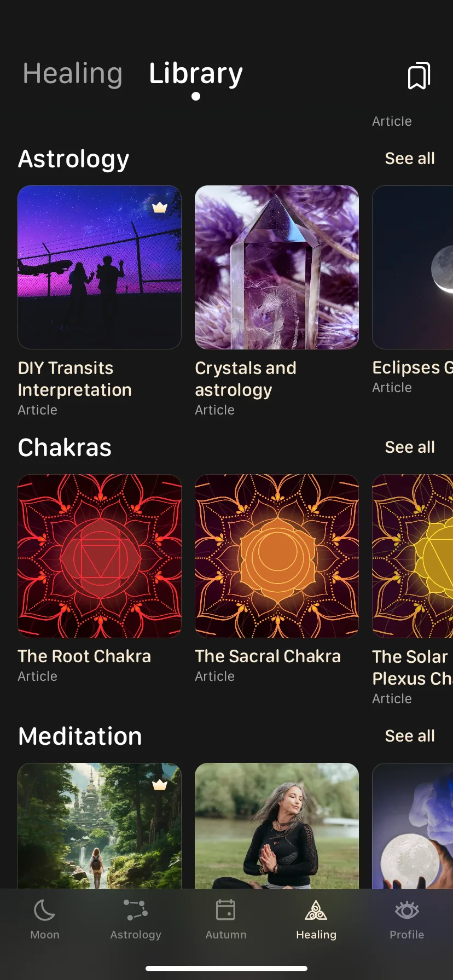Tap the crown badge on DIY Transits card
The image size is (453, 980).
(x=159, y=207)
